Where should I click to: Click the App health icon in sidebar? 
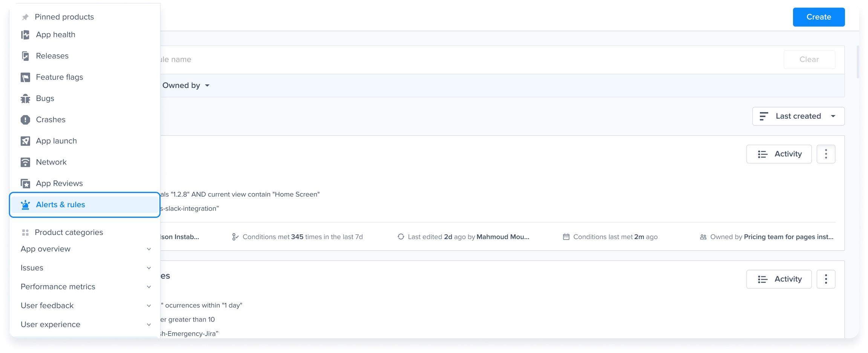coord(25,35)
